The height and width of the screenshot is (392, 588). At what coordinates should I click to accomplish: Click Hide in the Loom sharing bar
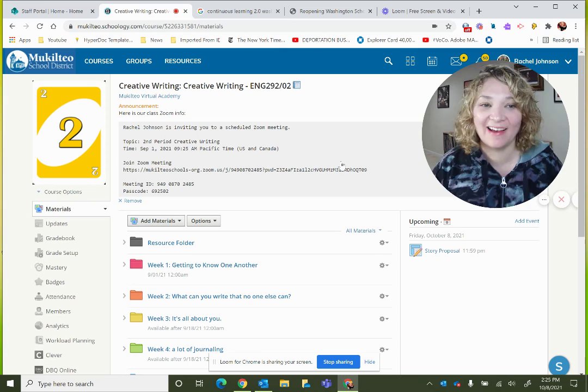(x=370, y=362)
